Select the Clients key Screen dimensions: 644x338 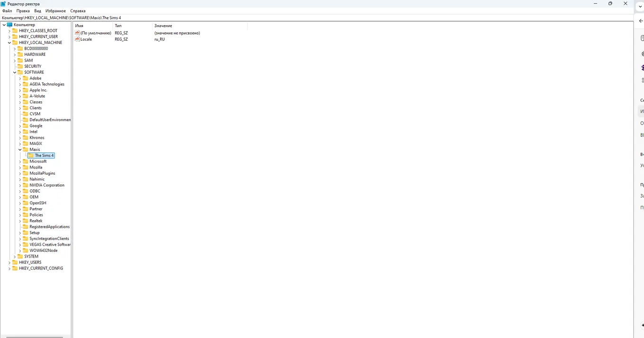(36, 108)
